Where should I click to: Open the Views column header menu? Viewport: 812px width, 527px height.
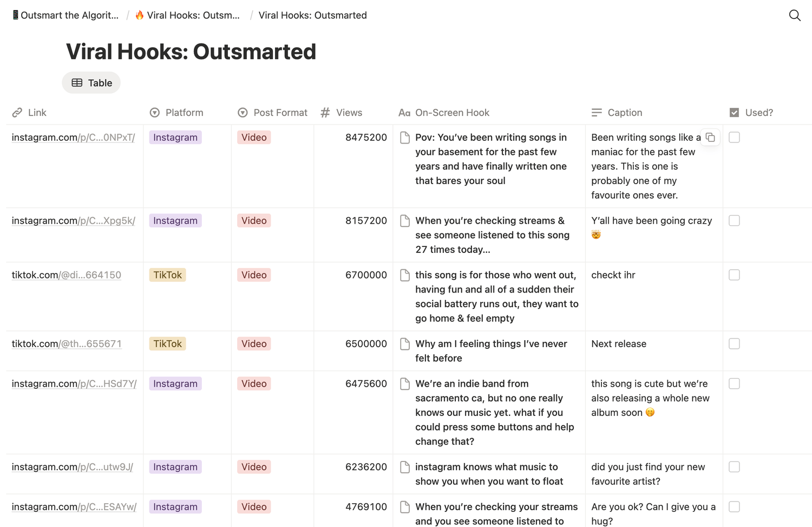[349, 113]
